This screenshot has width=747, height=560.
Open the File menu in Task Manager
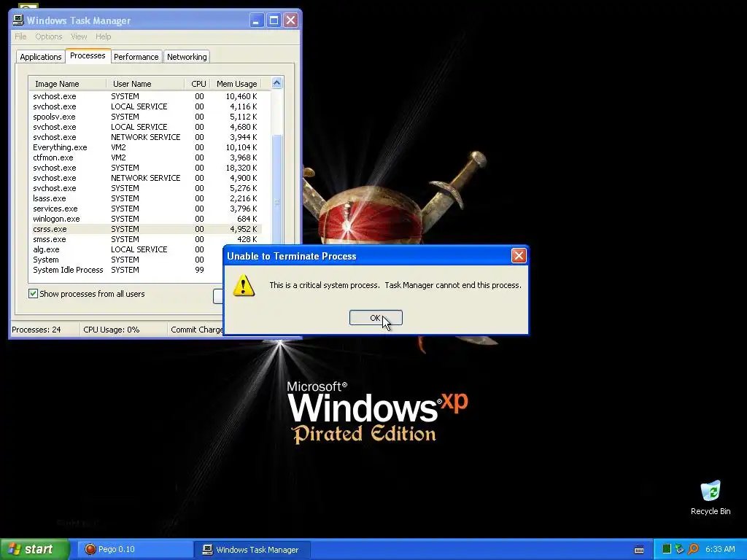coord(20,36)
